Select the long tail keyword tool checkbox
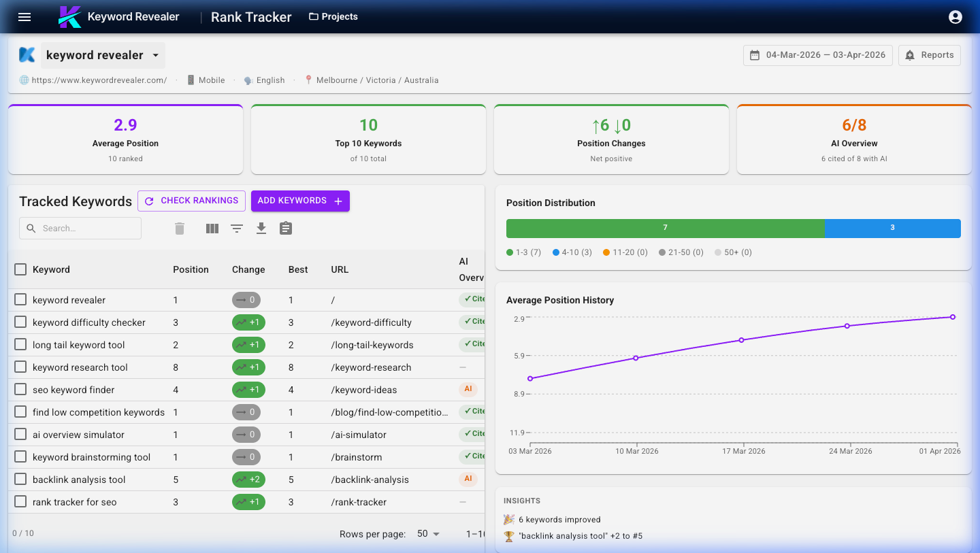The width and height of the screenshot is (980, 553). 20,344
